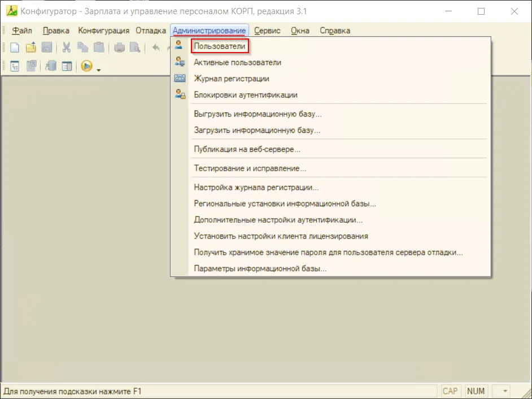Click Параметры информационной базы
This screenshot has height=399, width=532.
[260, 268]
